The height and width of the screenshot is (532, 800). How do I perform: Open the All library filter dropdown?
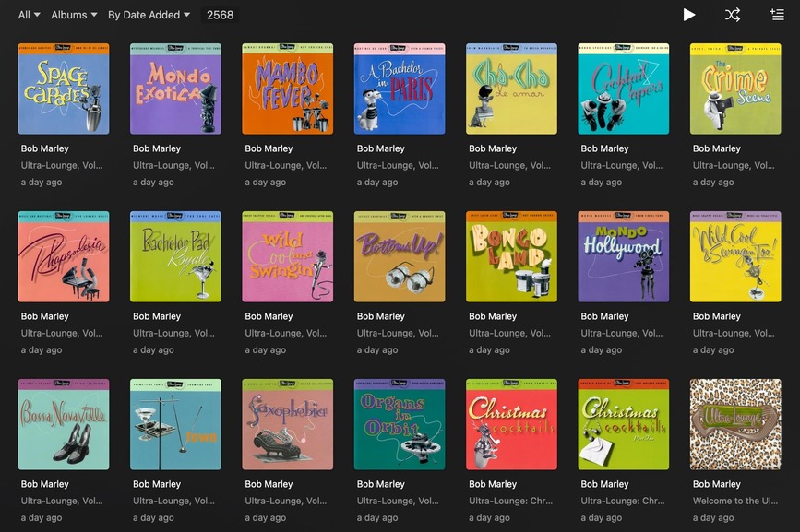point(30,15)
